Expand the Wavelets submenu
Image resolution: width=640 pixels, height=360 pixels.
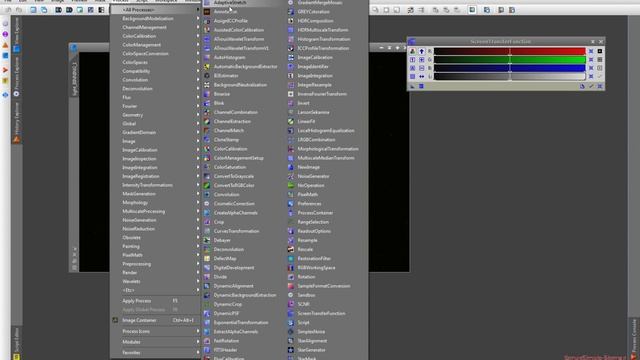(156, 281)
